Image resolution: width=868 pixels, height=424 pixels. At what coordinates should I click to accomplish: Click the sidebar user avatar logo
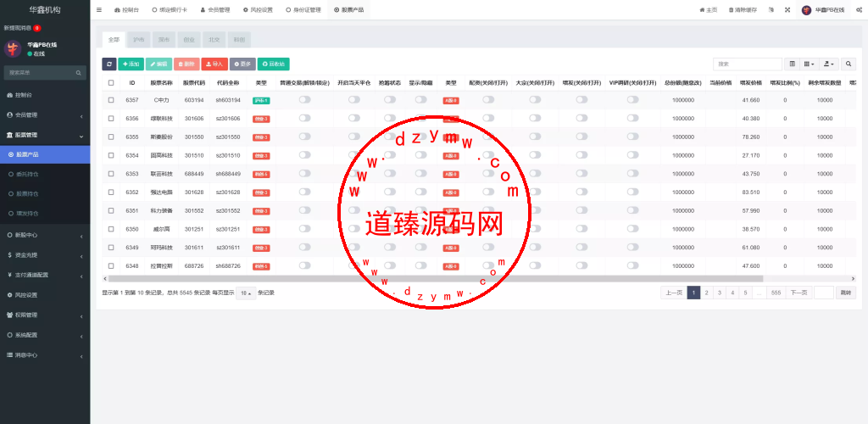coord(13,48)
